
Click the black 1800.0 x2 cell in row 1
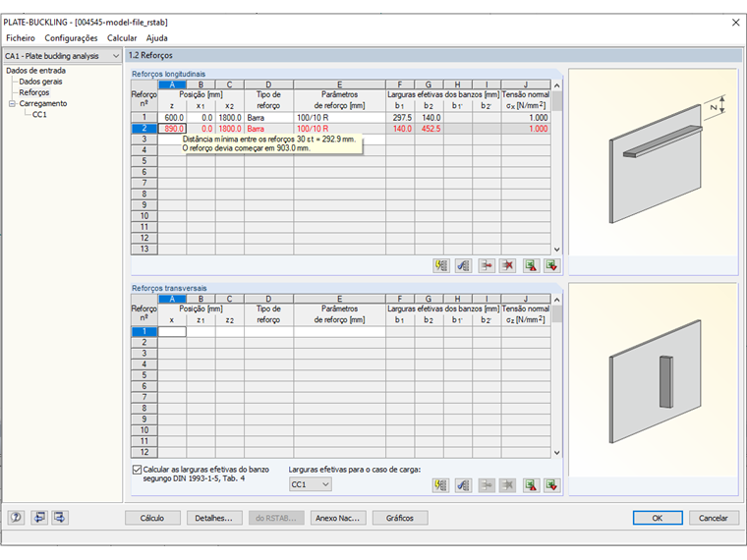click(x=230, y=118)
